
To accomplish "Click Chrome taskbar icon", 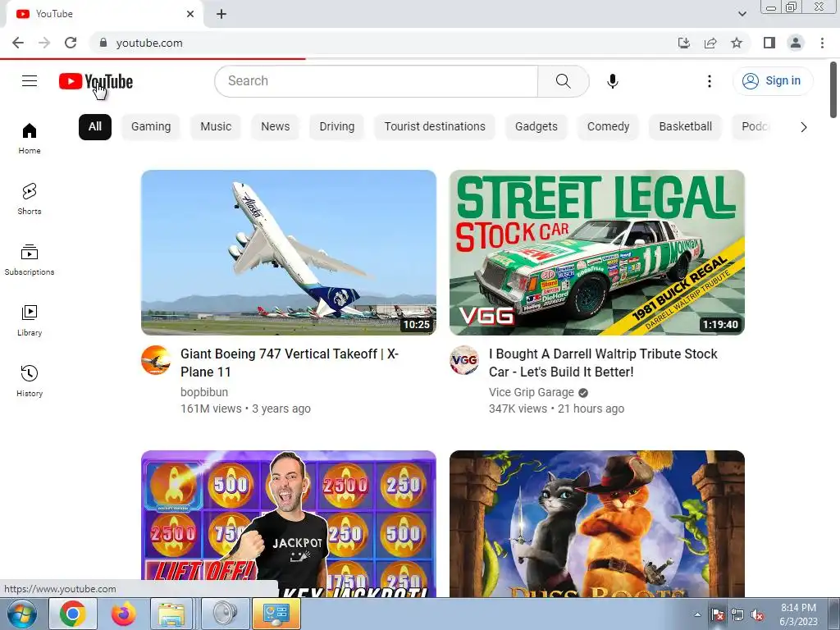I will click(x=72, y=614).
